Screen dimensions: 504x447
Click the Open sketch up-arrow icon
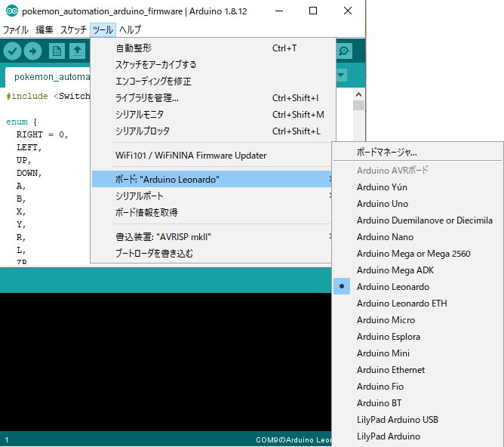(77, 51)
